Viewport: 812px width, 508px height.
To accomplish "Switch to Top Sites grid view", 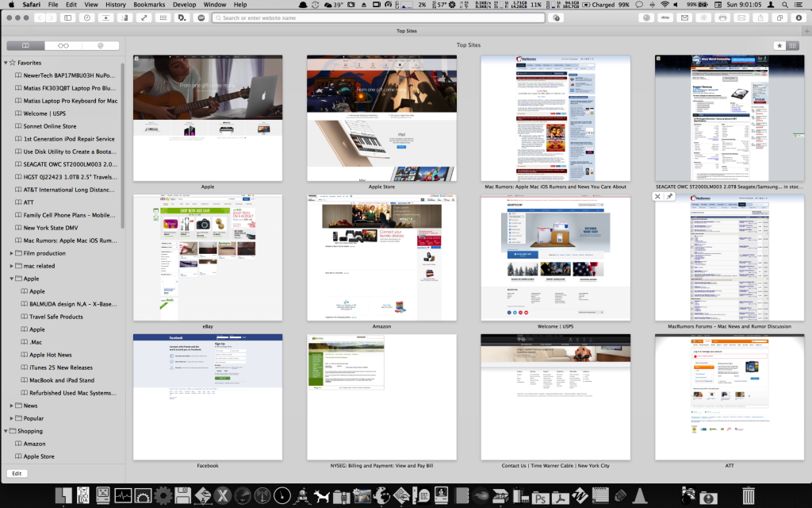I will pyautogui.click(x=792, y=45).
